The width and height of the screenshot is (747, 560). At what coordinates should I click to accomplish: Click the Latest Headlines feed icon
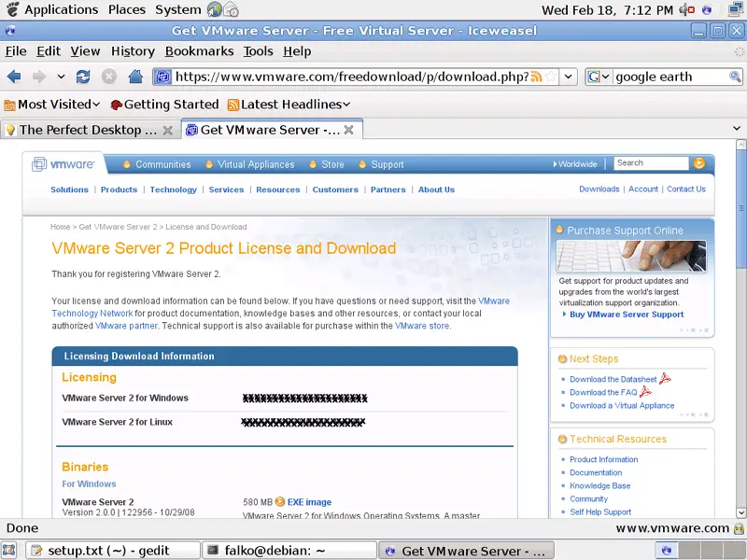233,105
